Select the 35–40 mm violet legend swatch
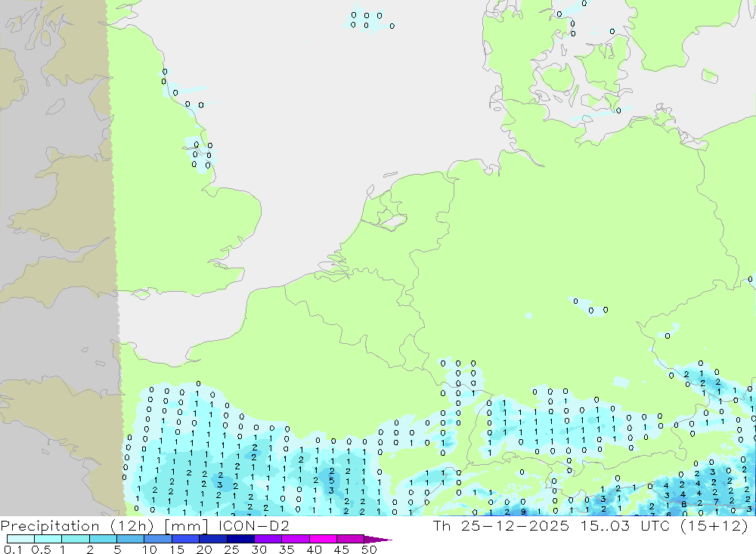 click(x=296, y=539)
